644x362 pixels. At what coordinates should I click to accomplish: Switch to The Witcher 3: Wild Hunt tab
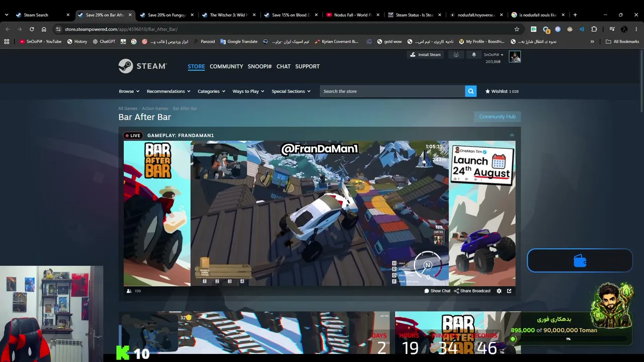(x=228, y=15)
